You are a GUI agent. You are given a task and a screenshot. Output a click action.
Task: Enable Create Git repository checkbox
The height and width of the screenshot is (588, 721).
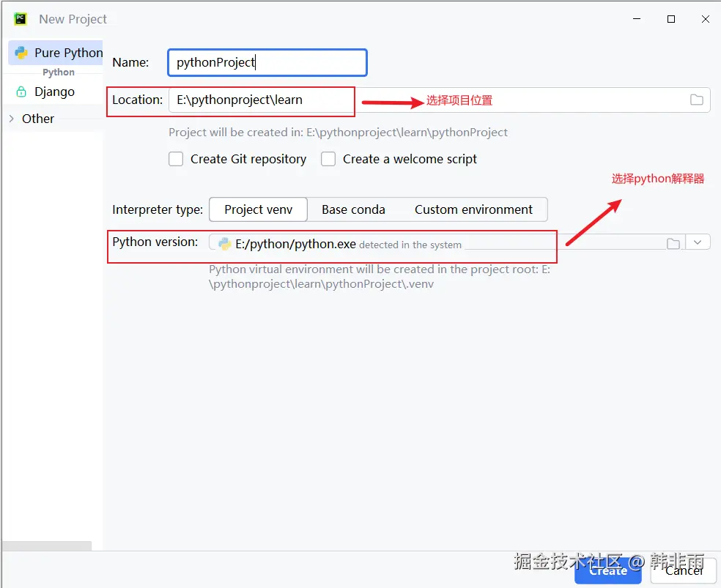pos(176,159)
